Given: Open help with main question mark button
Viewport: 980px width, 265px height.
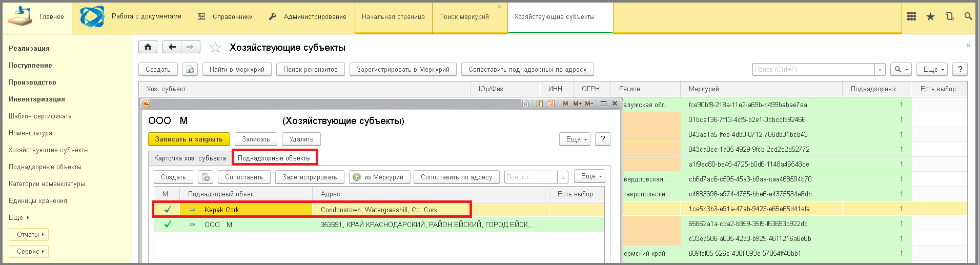Looking at the screenshot, I should (x=960, y=69).
